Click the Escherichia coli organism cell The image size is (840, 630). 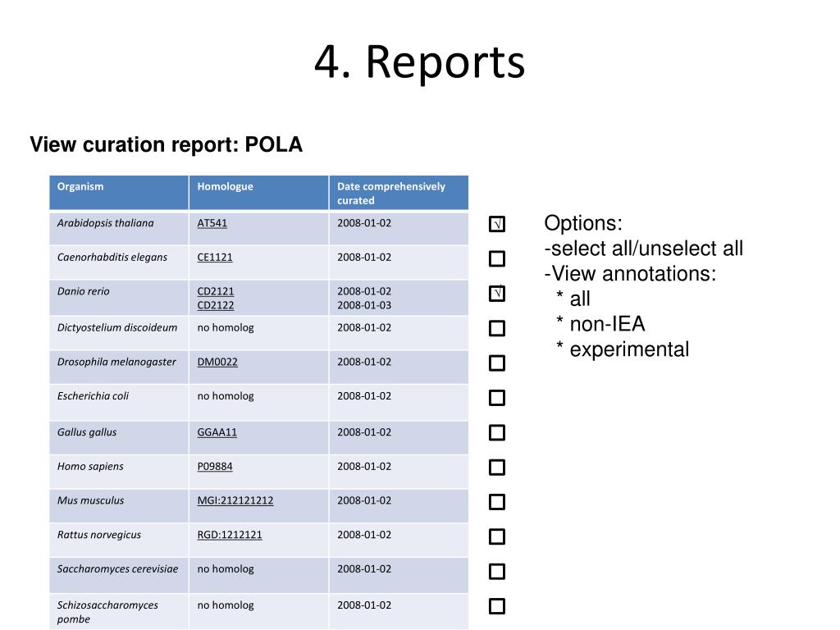[x=119, y=402]
